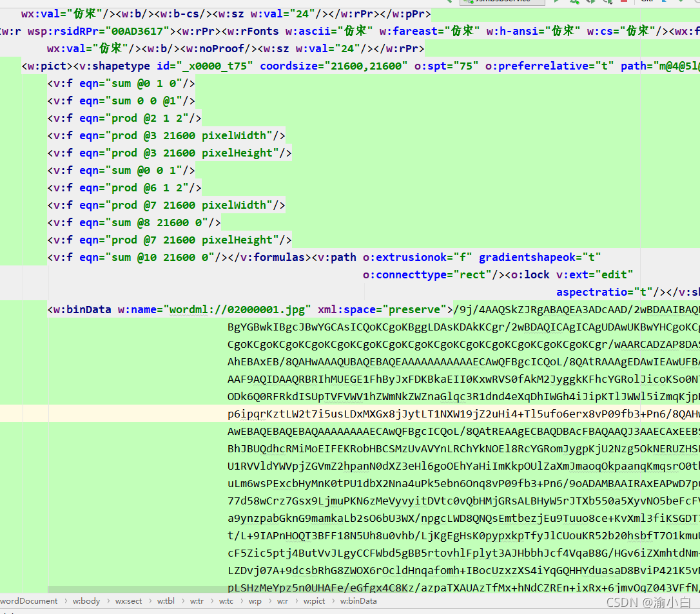Click the w:binData opening tag
Screen dimensions: 700x614
coord(250,310)
